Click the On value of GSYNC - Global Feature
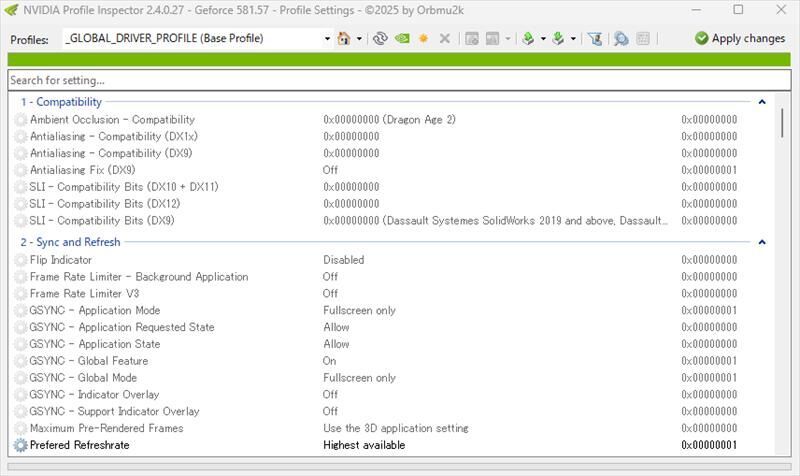800x476 pixels. click(330, 361)
